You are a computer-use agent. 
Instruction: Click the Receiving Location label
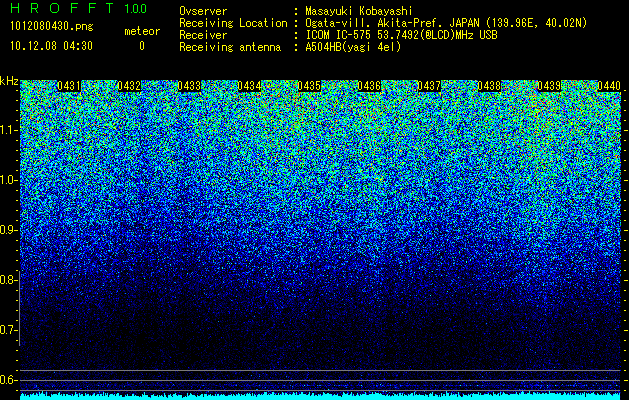pyautogui.click(x=233, y=23)
